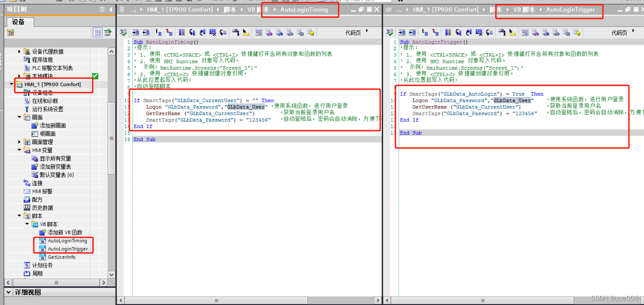The image size is (644, 305).
Task: Open 运行系统设置 in the tree
Action: 47,109
